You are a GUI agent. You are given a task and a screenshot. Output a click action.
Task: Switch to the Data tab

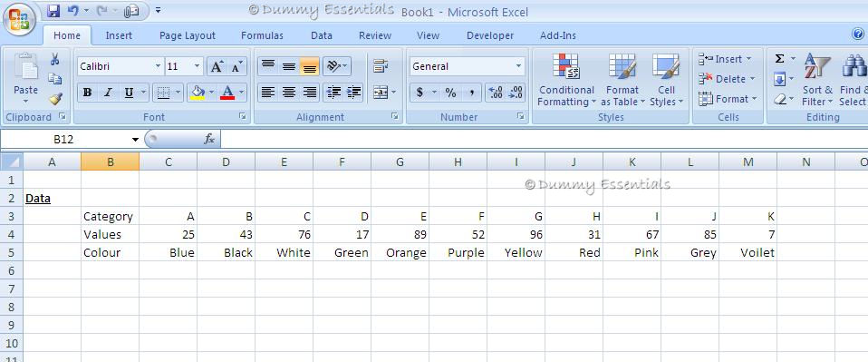click(321, 35)
